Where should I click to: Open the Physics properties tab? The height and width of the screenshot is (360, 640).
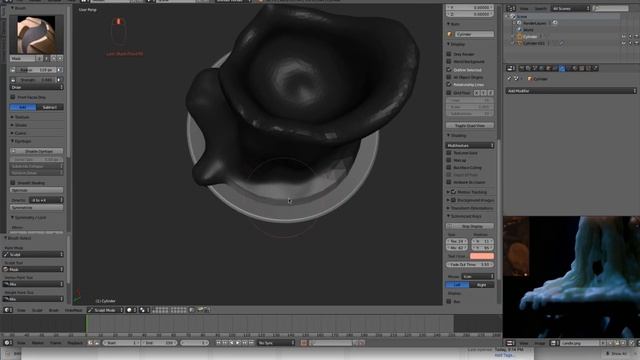click(596, 68)
